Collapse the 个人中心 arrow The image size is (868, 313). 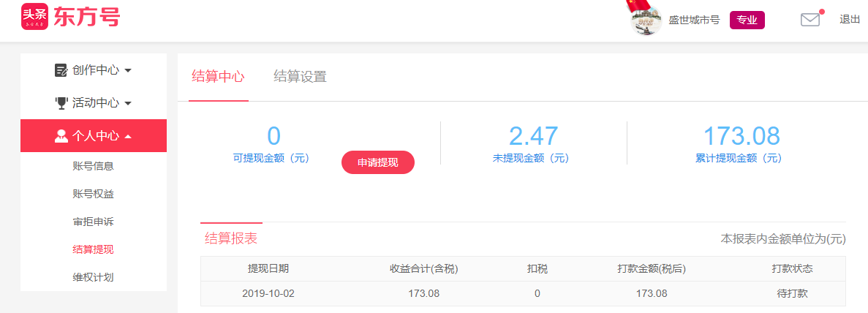tap(128, 136)
